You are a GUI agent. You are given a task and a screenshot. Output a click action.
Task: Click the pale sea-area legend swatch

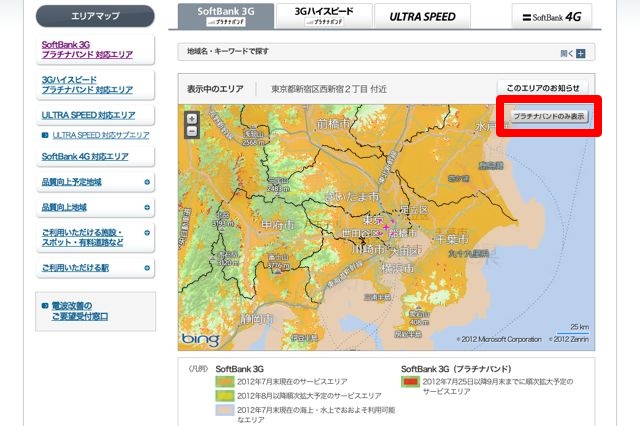pos(224,410)
